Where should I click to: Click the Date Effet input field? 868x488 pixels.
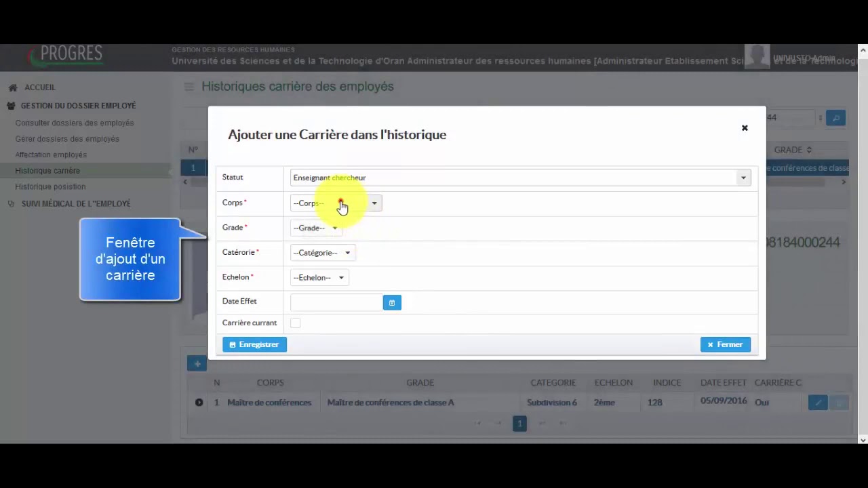(x=336, y=302)
